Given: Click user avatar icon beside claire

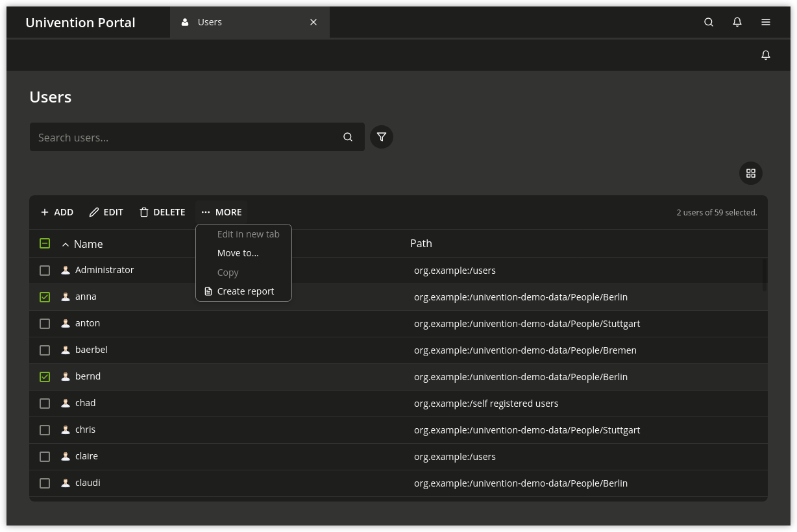Looking at the screenshot, I should pyautogui.click(x=66, y=457).
